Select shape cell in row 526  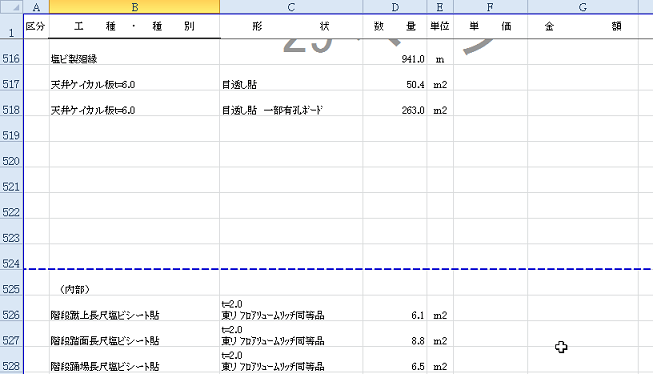291,308
